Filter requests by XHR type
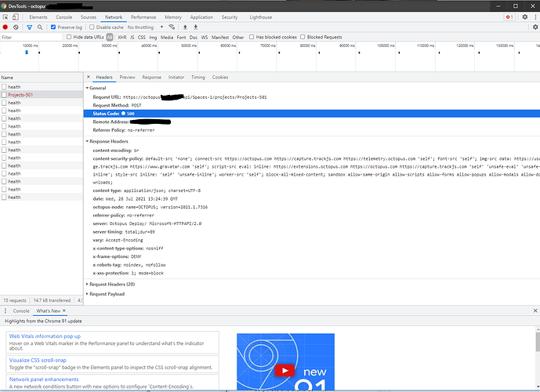This screenshot has height=392, width=540. pyautogui.click(x=122, y=37)
